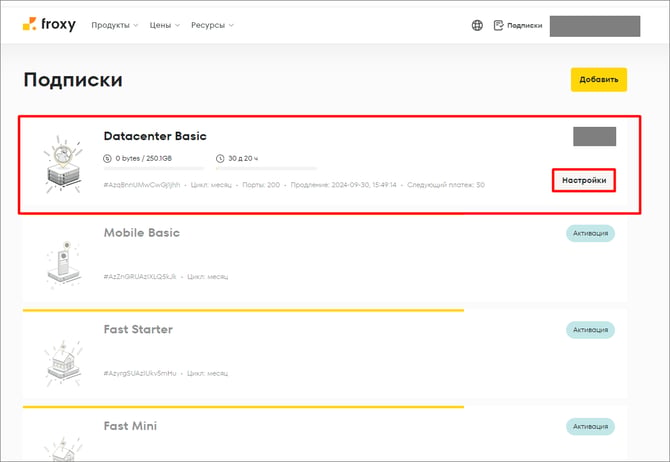This screenshot has height=462, width=670.
Task: Click the Подписки icon in header
Action: pos(498,25)
